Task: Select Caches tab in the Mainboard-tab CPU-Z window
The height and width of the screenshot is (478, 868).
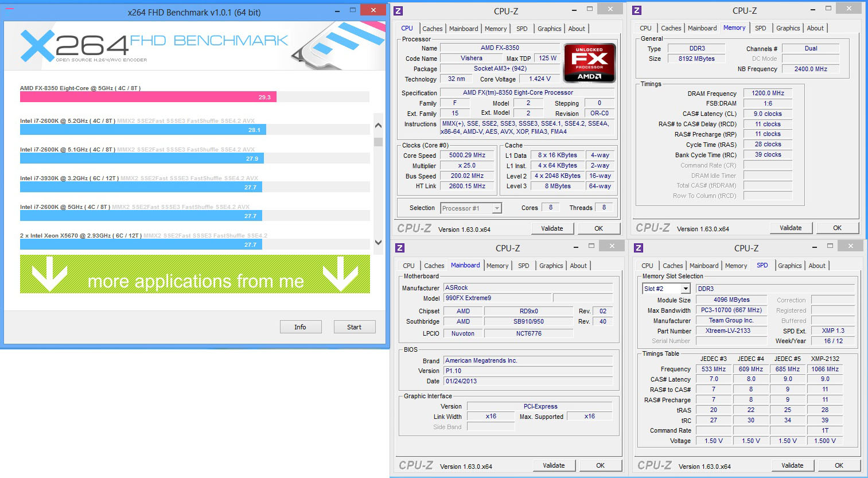Action: [x=434, y=266]
